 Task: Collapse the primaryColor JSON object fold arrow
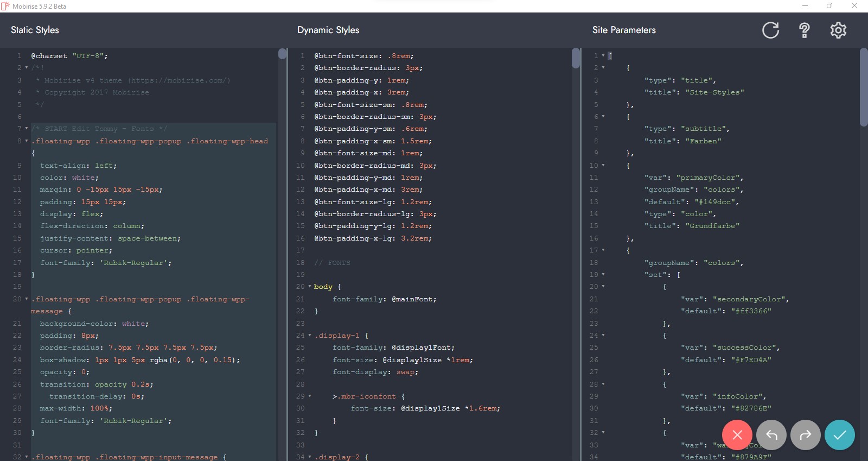(x=603, y=166)
